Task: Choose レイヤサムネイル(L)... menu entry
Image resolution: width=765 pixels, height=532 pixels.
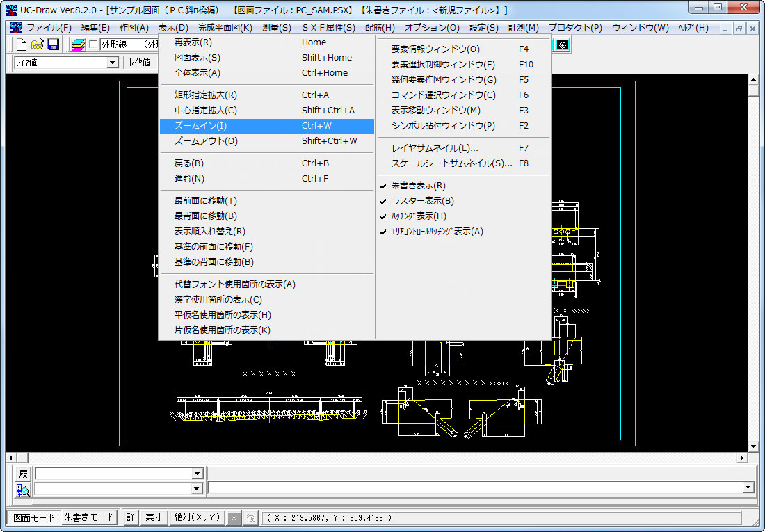Action: pyautogui.click(x=435, y=148)
